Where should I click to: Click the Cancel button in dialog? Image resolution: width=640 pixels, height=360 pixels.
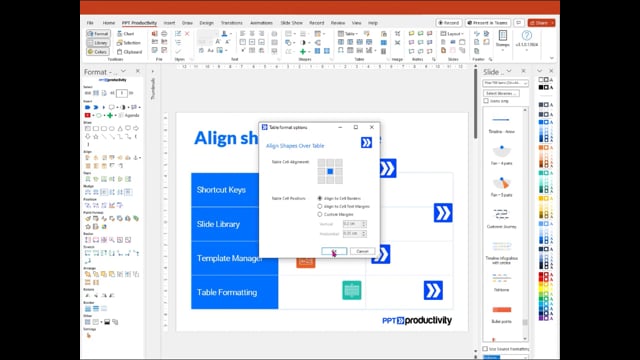click(x=362, y=251)
